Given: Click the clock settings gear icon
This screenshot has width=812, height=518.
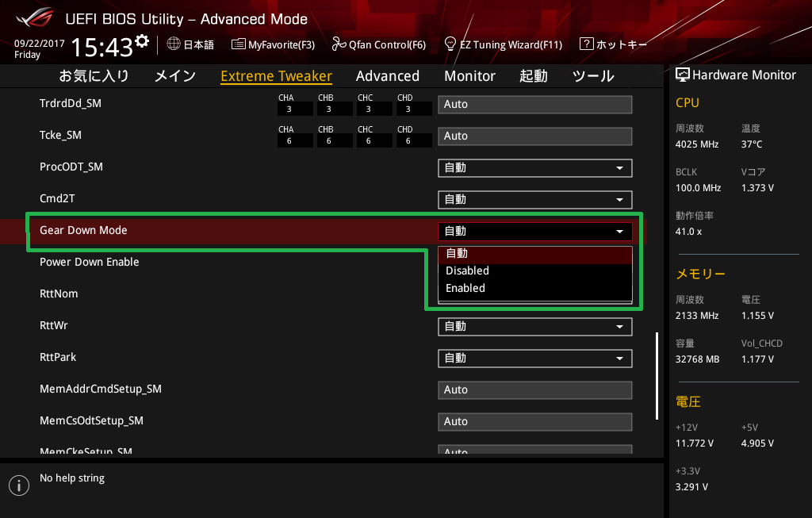Looking at the screenshot, I should [142, 41].
